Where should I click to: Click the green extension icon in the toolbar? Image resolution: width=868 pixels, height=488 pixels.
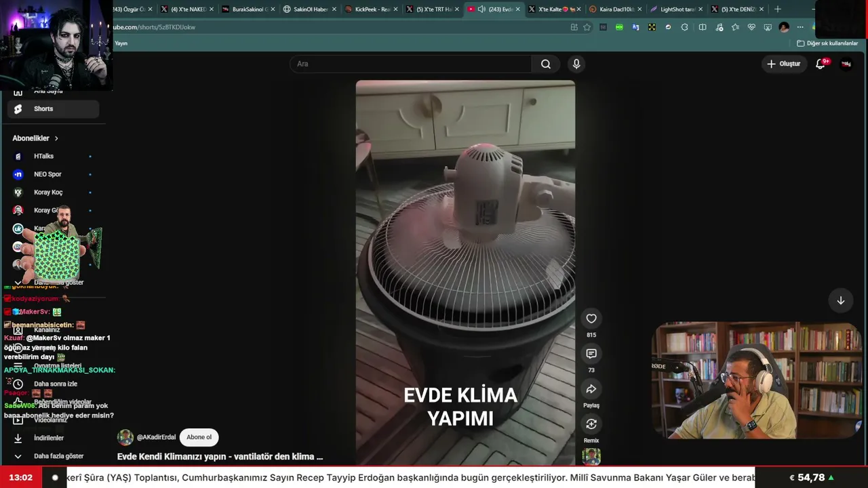pos(619,27)
